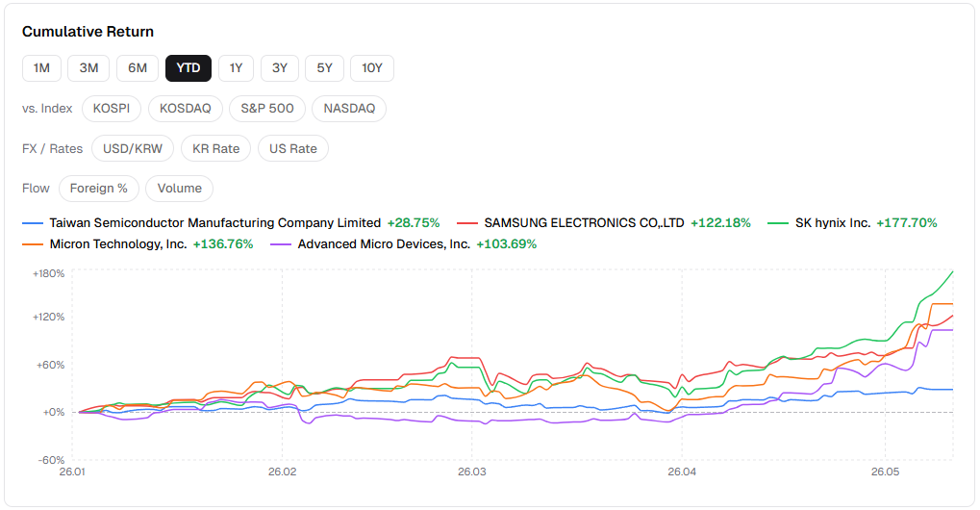980x510 pixels.
Task: Toggle KOSPI index comparison
Action: pyautogui.click(x=112, y=108)
